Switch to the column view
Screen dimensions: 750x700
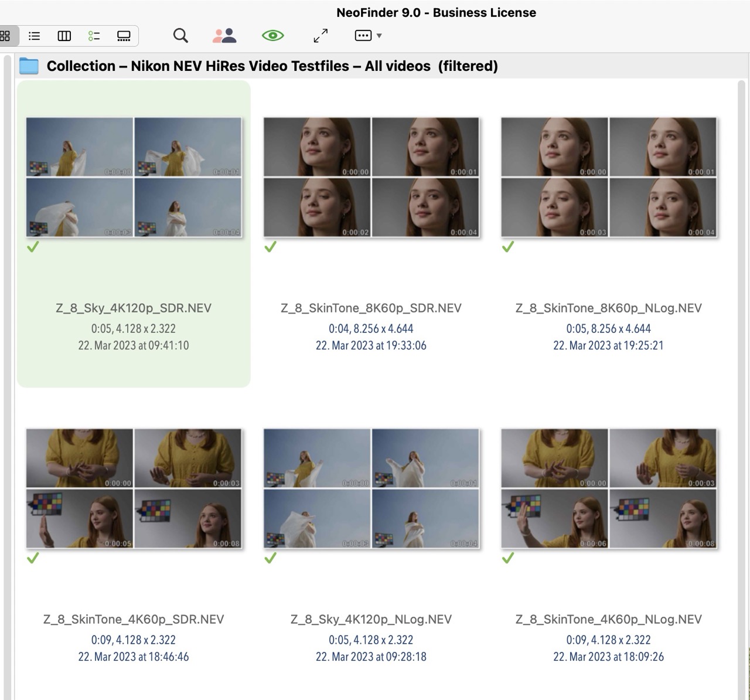(x=64, y=35)
